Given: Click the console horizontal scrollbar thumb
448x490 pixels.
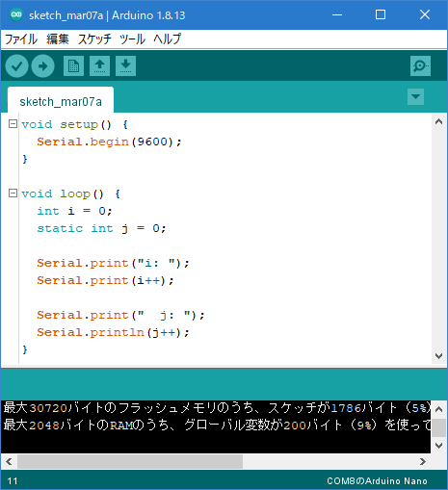Looking at the screenshot, I should click(130, 462).
